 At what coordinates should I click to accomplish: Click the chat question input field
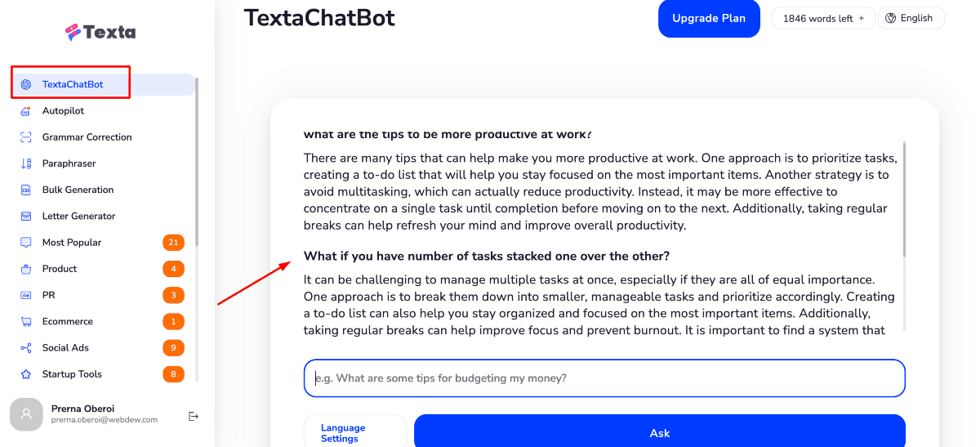(x=604, y=378)
